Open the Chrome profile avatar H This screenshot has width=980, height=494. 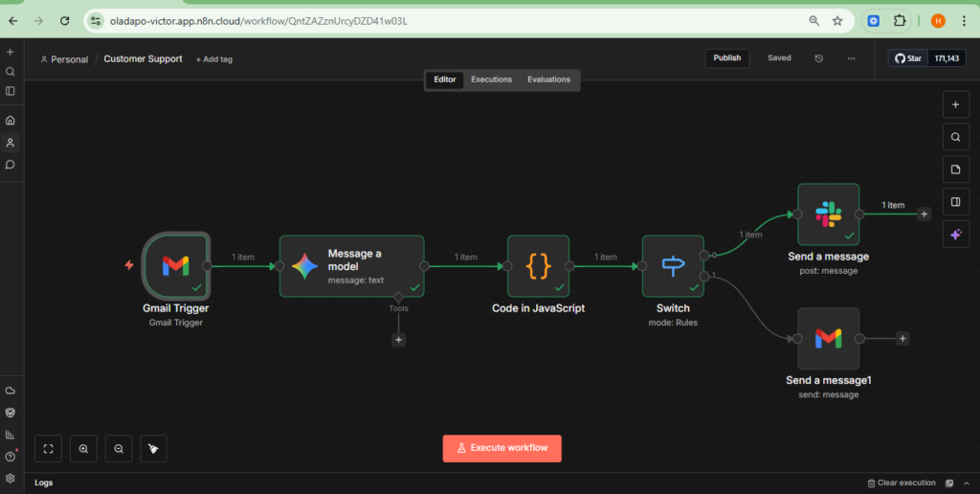pyautogui.click(x=938, y=21)
